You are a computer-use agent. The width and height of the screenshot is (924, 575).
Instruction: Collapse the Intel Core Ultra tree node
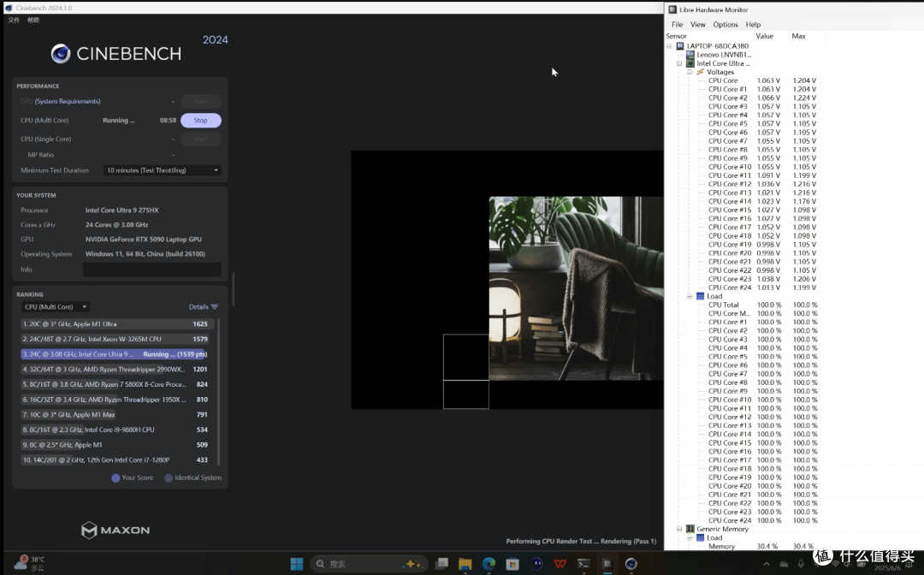(x=678, y=63)
